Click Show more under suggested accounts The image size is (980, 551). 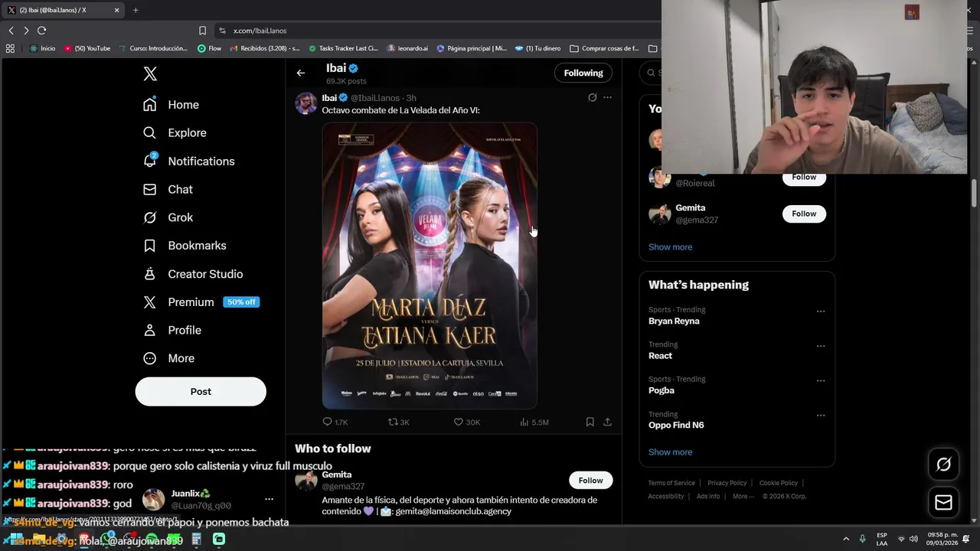pos(670,247)
